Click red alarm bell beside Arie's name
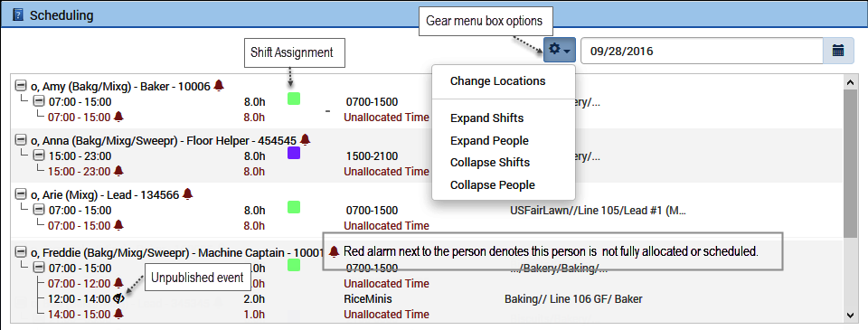Image resolution: width=868 pixels, height=330 pixels. coord(188,193)
